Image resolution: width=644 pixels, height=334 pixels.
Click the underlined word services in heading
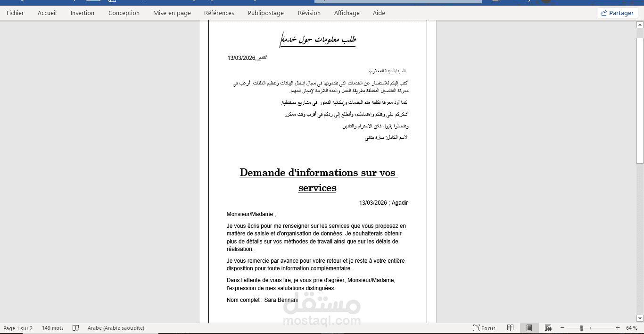tap(317, 188)
